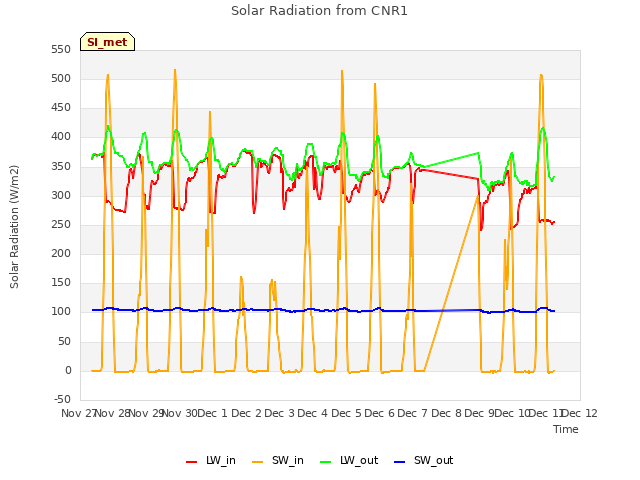Screen dimensions: 640x480
Task: Click the 550 y-axis tick label
Action: pos(61,49)
